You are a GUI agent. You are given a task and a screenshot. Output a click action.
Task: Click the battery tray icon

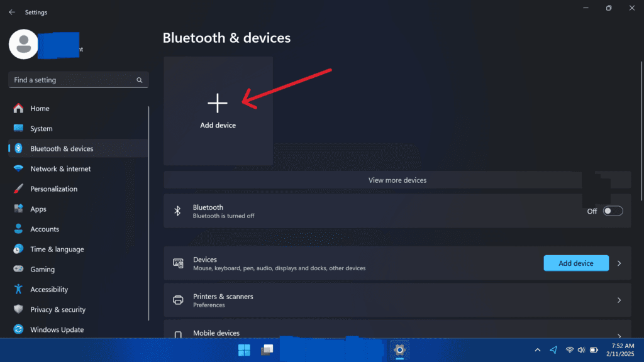(594, 350)
